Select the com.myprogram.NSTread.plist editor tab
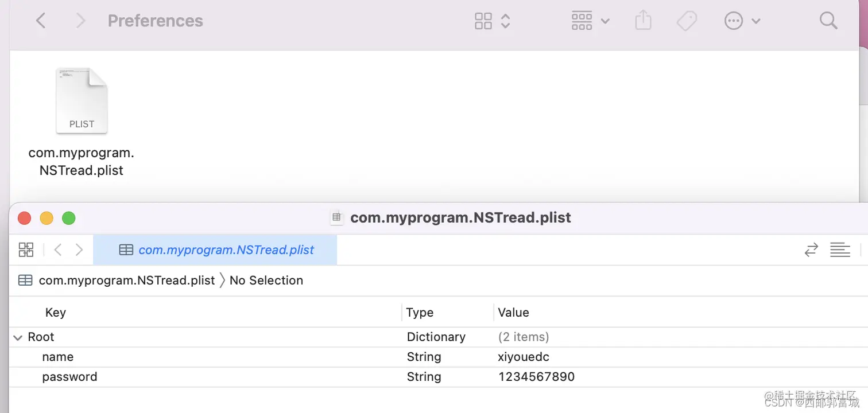 [216, 250]
